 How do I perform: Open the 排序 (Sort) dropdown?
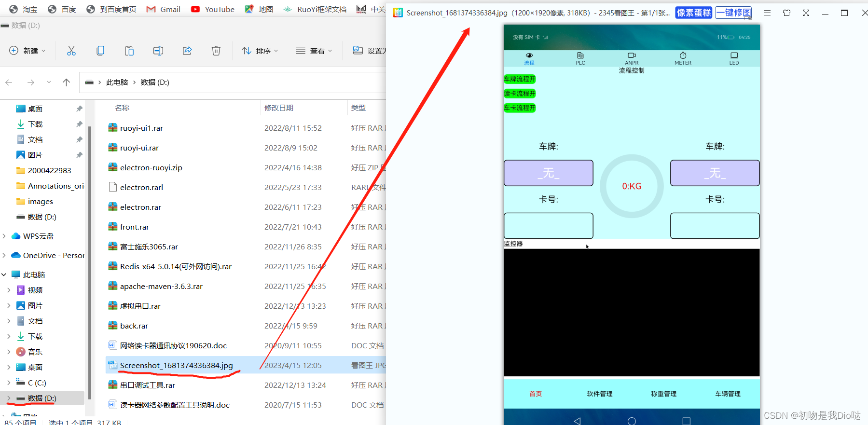tap(260, 51)
